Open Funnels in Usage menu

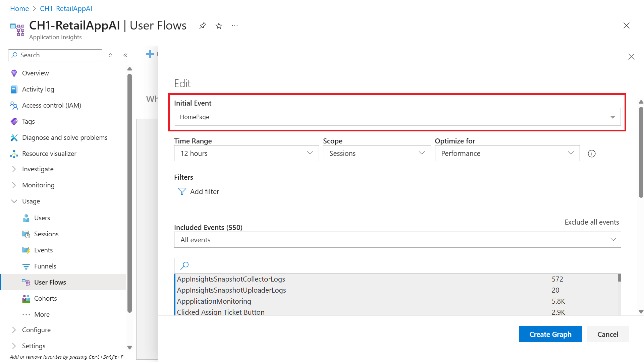45,266
